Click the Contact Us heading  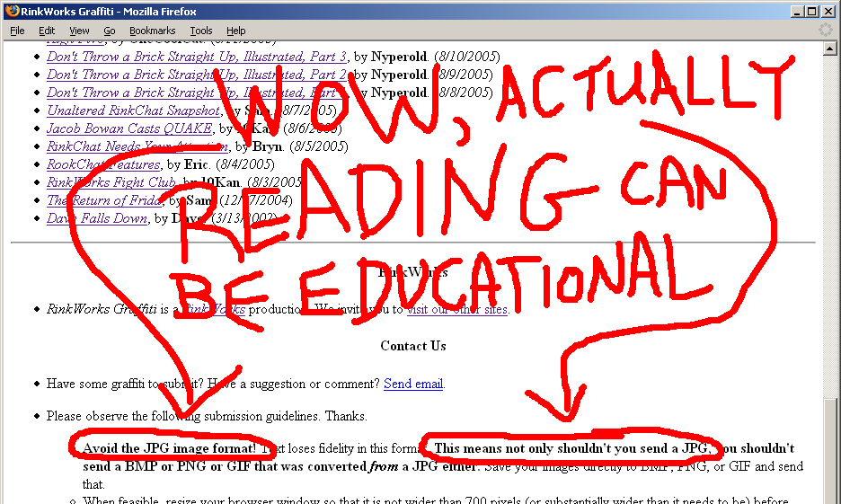pyautogui.click(x=413, y=346)
